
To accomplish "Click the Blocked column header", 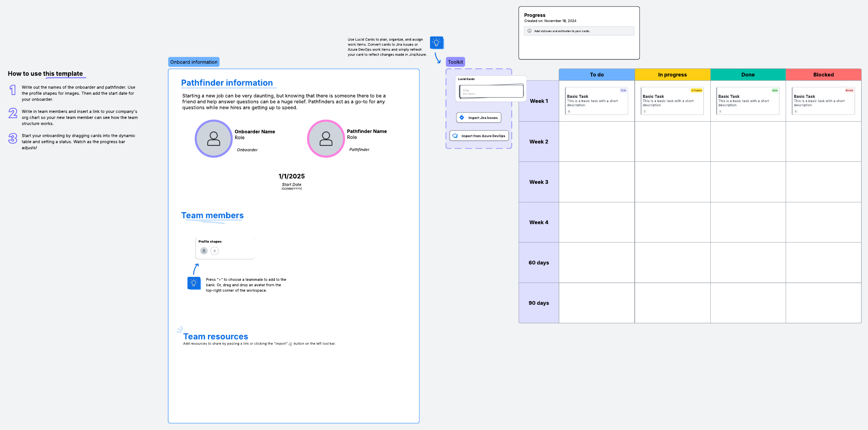I will [x=824, y=75].
